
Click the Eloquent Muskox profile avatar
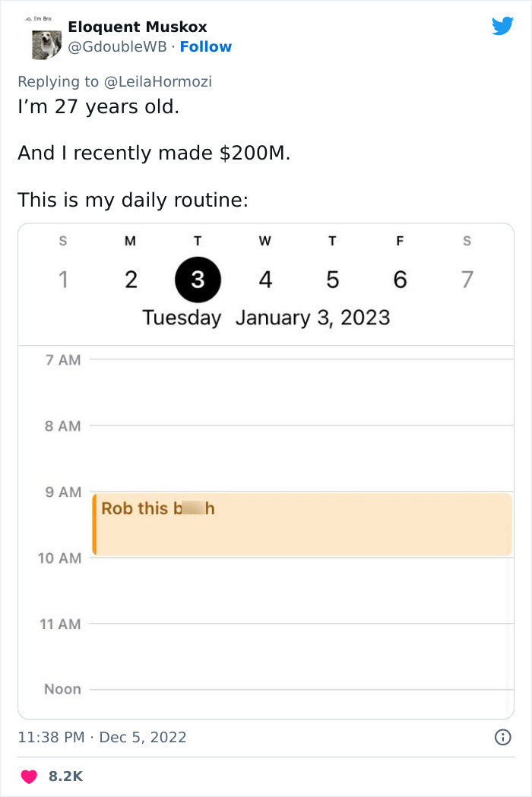point(46,44)
